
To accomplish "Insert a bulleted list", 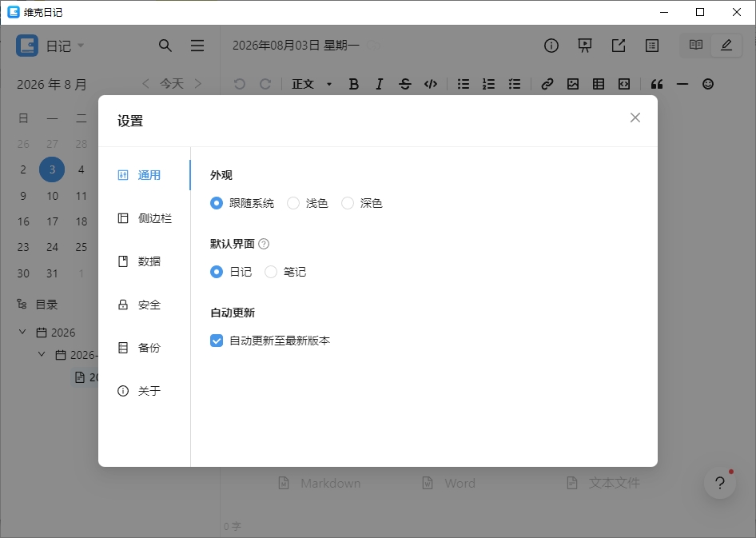I will (x=464, y=85).
